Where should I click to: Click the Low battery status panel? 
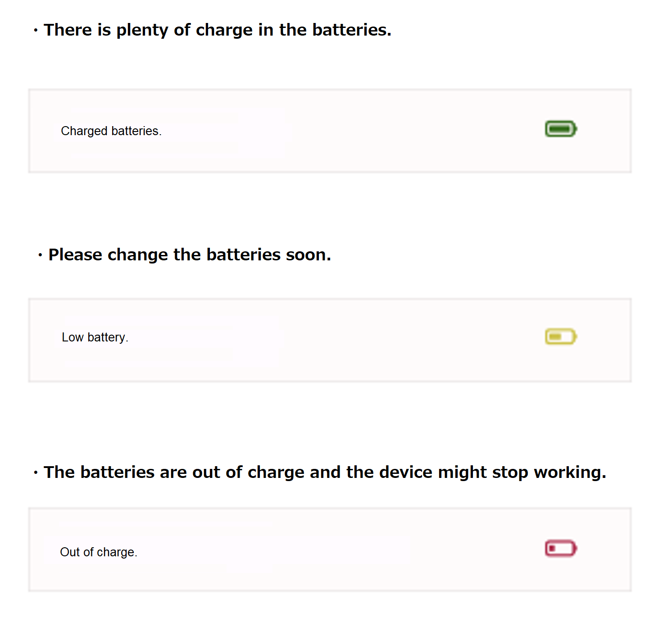tap(330, 340)
